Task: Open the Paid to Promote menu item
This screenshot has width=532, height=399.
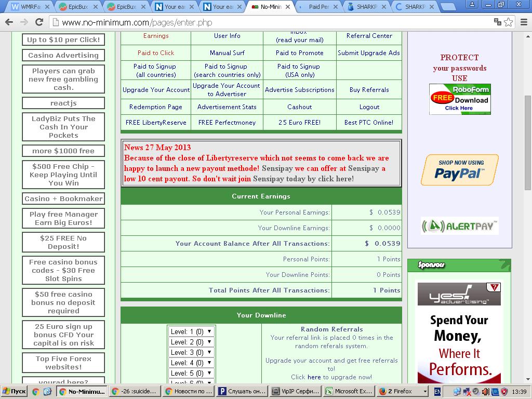Action: point(300,52)
